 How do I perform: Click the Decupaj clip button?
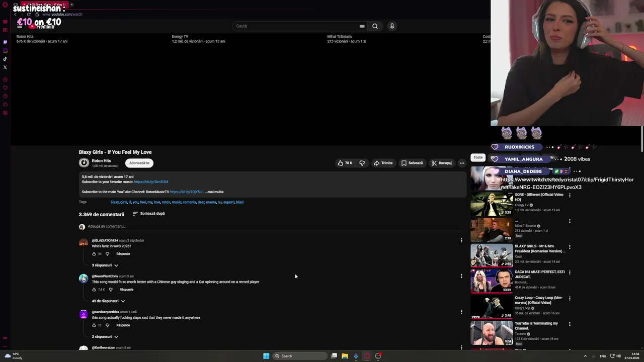coord(441,163)
